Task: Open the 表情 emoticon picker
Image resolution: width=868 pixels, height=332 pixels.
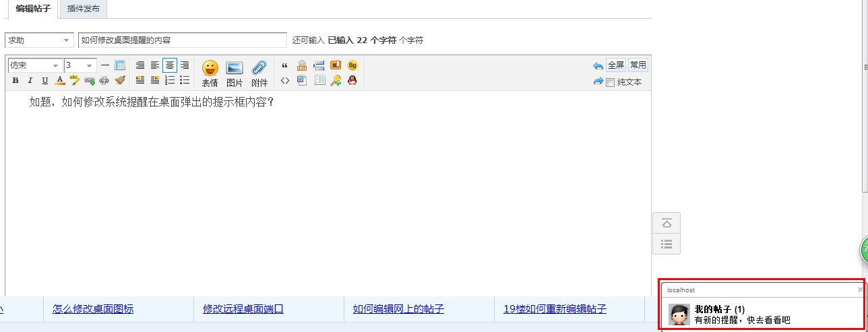Action: pyautogui.click(x=210, y=73)
